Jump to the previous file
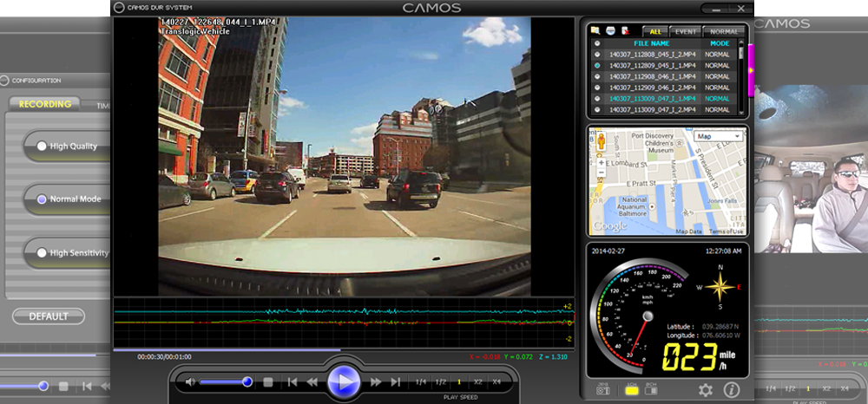This screenshot has height=404, width=868. point(293,382)
